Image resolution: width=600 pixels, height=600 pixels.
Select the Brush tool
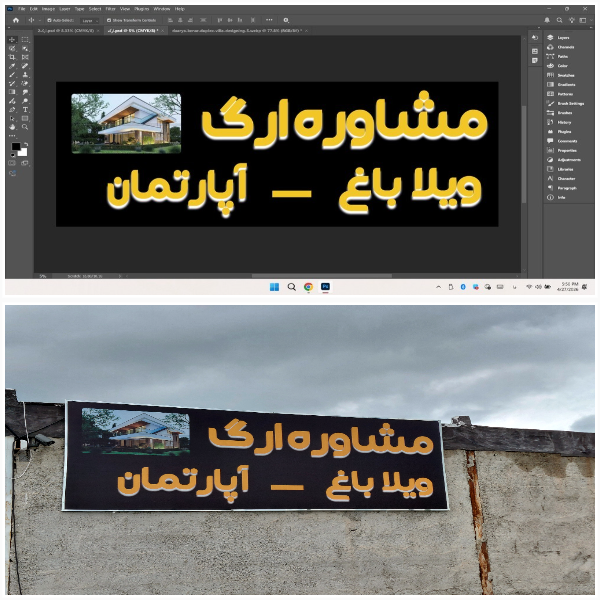12,75
